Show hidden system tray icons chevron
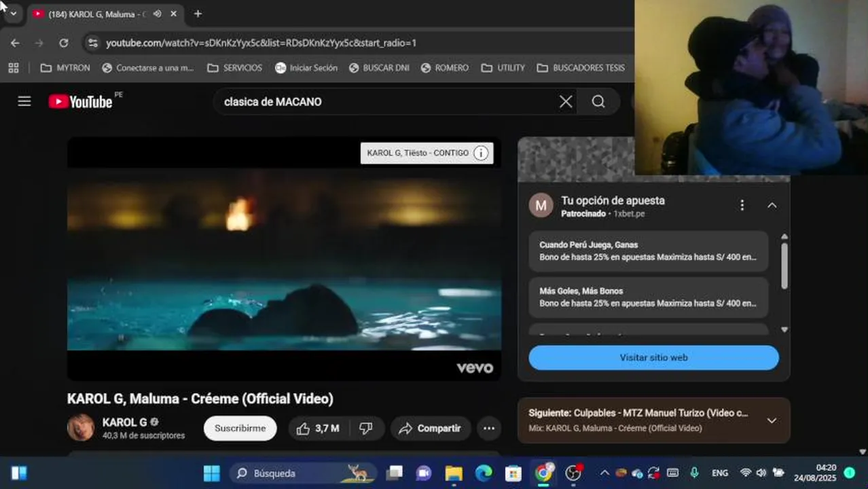 pyautogui.click(x=604, y=473)
